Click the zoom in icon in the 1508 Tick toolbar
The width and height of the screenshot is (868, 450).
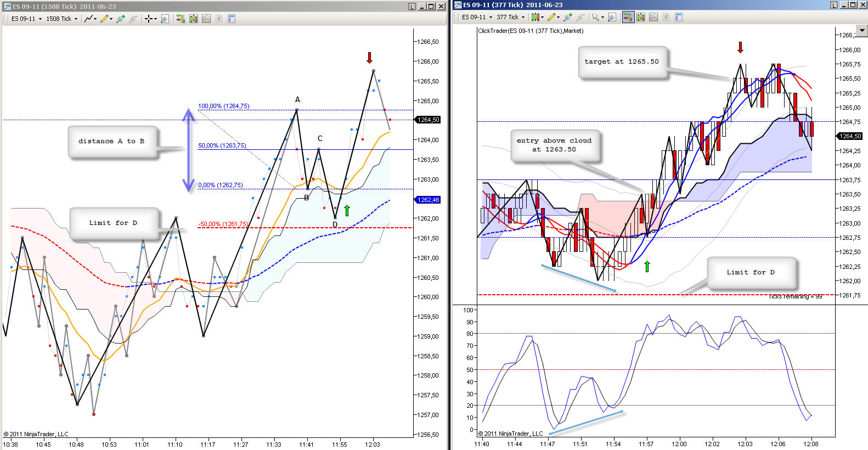pyautogui.click(x=120, y=19)
